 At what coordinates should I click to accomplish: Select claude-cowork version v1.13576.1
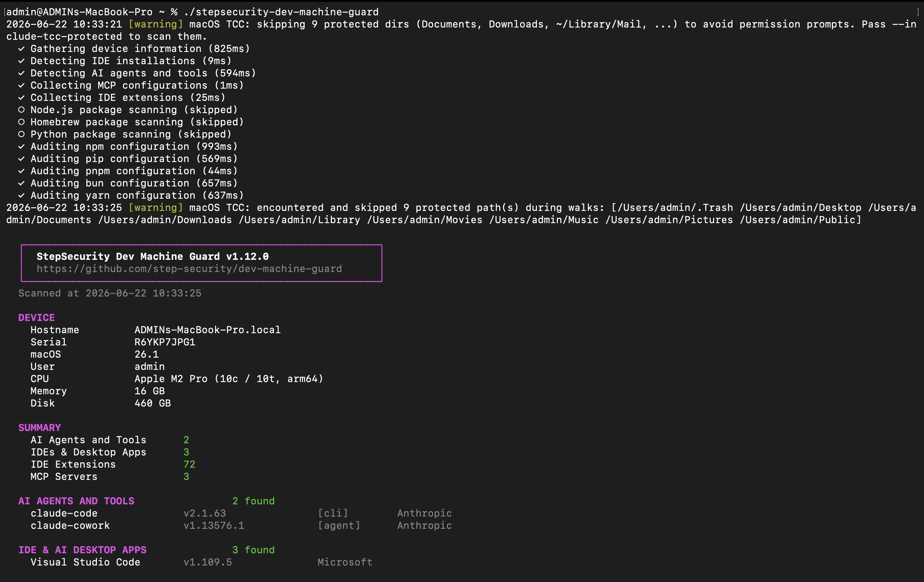pyautogui.click(x=214, y=525)
